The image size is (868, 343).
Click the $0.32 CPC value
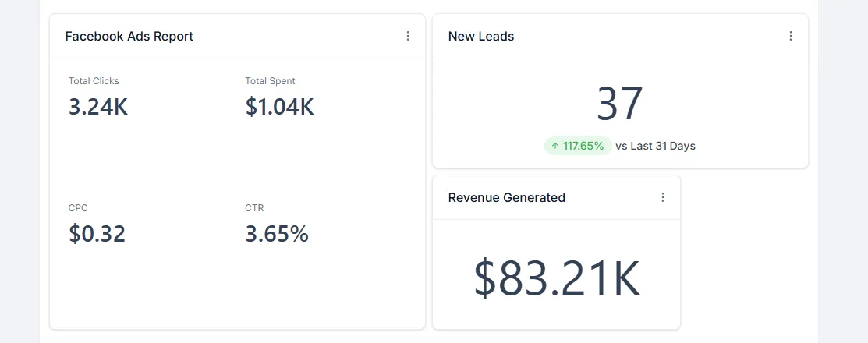coord(97,234)
